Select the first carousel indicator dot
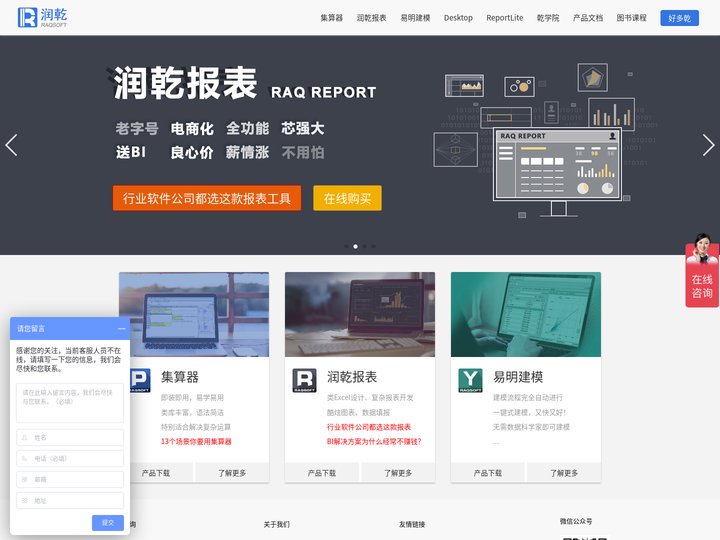The image size is (720, 540). (x=346, y=247)
